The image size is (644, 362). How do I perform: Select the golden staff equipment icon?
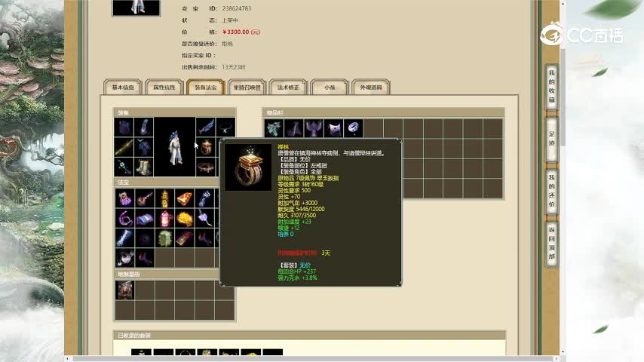(124, 147)
